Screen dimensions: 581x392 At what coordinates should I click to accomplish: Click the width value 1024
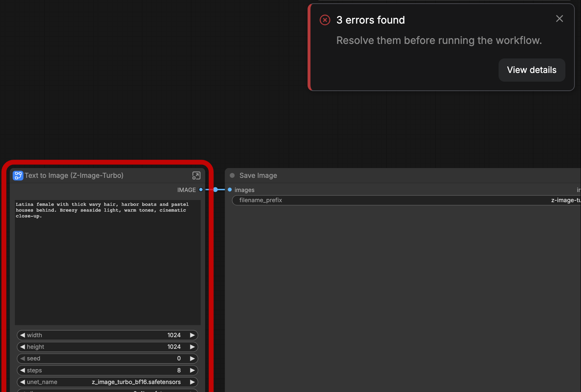[x=174, y=335]
